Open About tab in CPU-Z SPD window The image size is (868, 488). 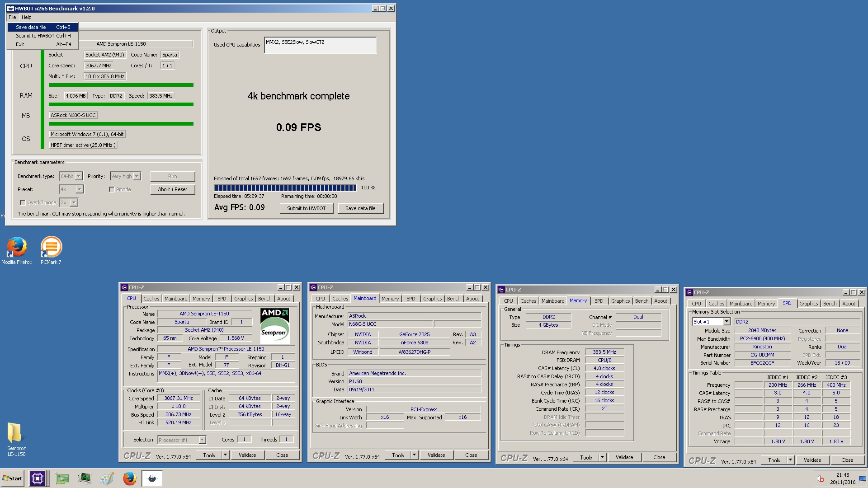coord(849,304)
